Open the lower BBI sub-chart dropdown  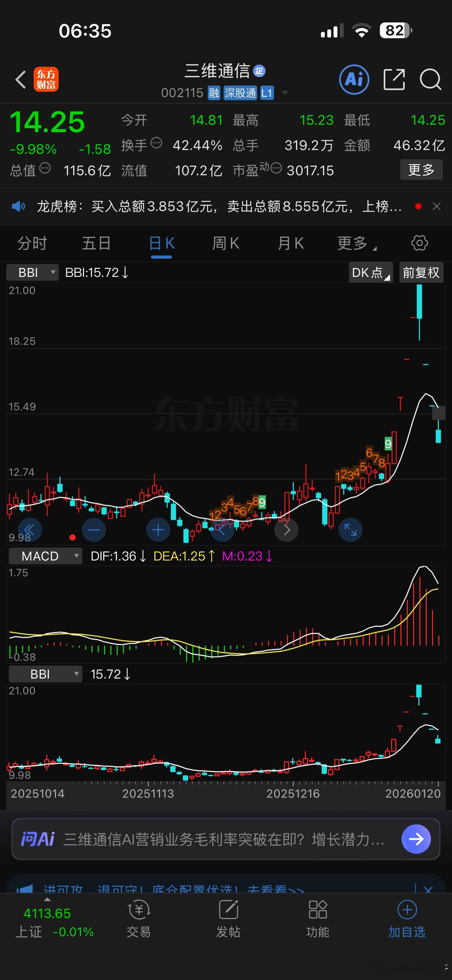click(45, 674)
